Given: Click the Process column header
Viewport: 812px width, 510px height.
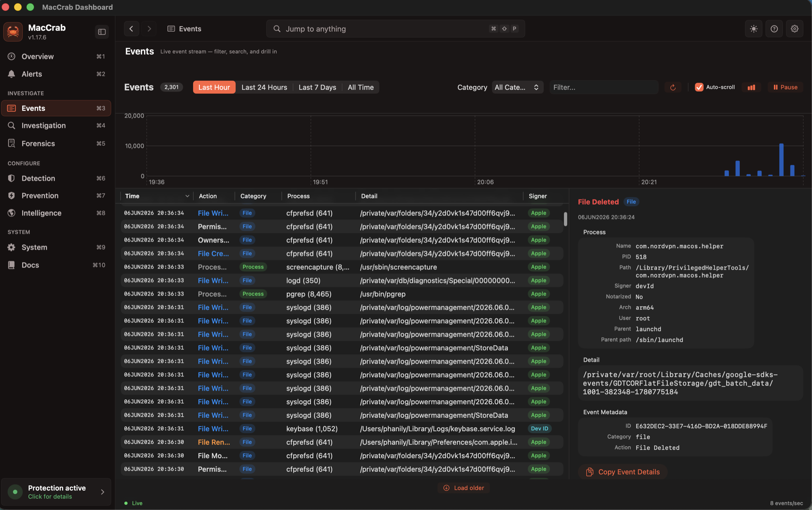Looking at the screenshot, I should 298,196.
